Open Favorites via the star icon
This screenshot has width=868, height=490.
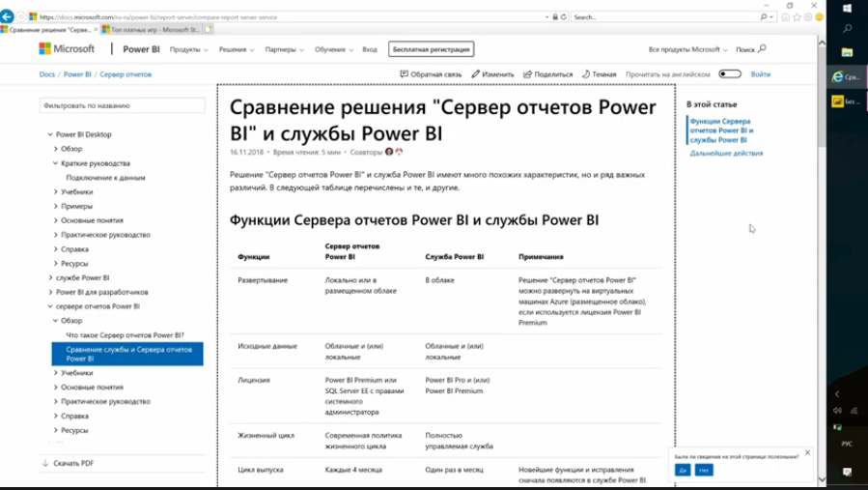(x=798, y=17)
